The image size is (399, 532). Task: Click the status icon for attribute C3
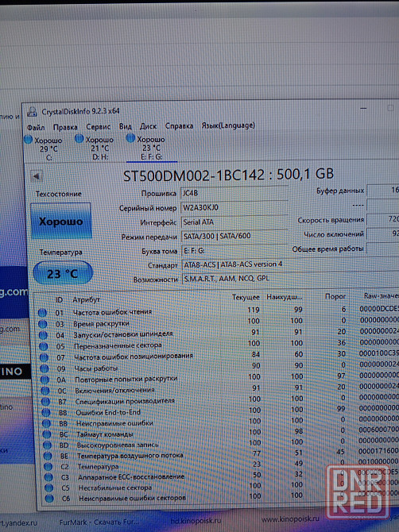tap(48, 477)
